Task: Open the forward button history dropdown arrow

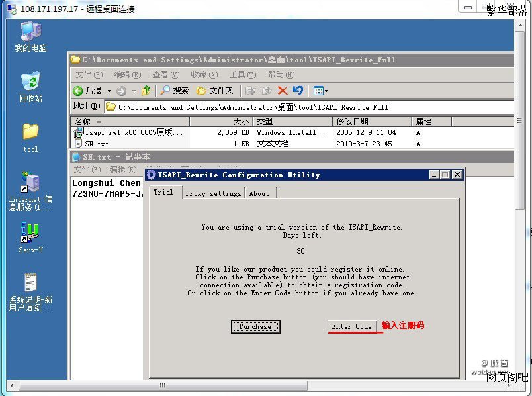Action: (x=134, y=91)
